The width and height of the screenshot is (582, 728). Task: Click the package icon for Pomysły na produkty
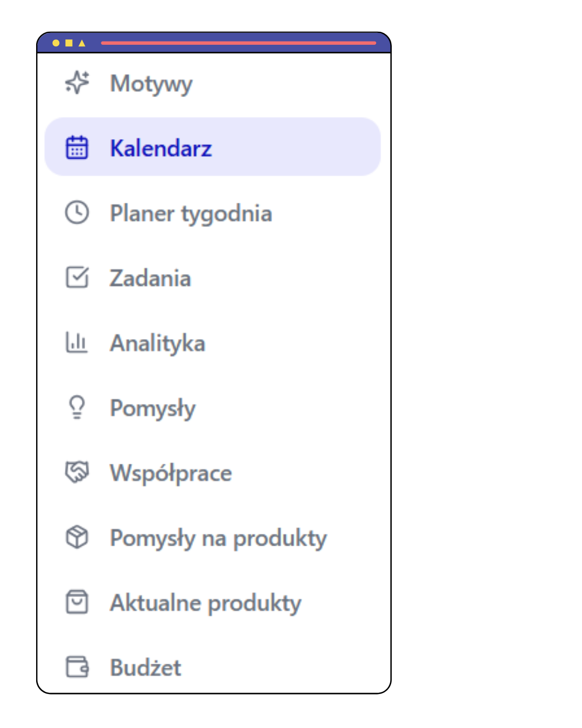pyautogui.click(x=76, y=537)
